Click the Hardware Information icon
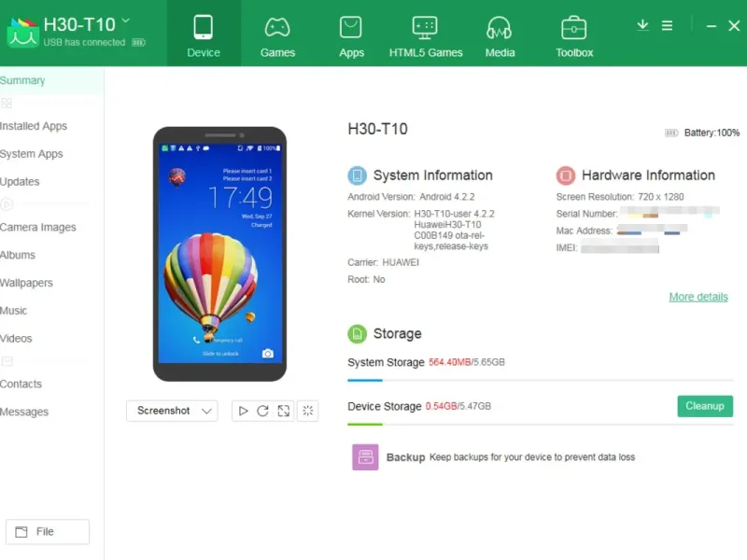The image size is (747, 560). coord(566,175)
